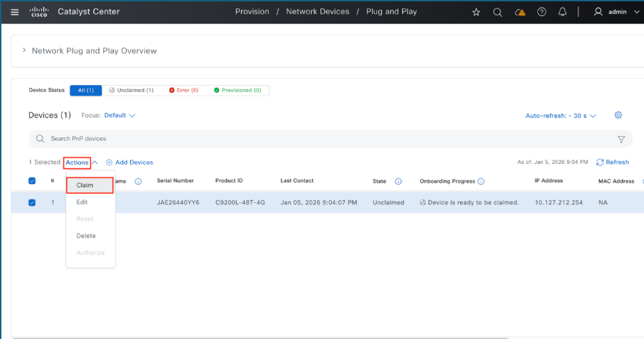Viewport: 644px width, 339px height.
Task: Click the Refresh link
Action: (618, 163)
